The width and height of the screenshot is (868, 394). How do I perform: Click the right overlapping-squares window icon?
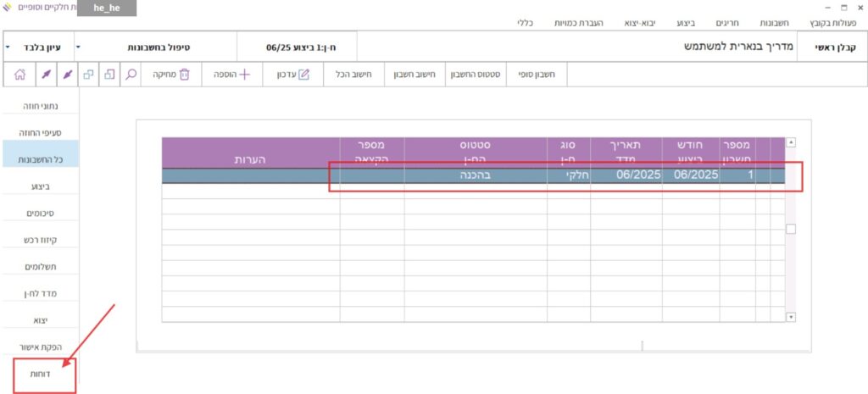[109, 75]
